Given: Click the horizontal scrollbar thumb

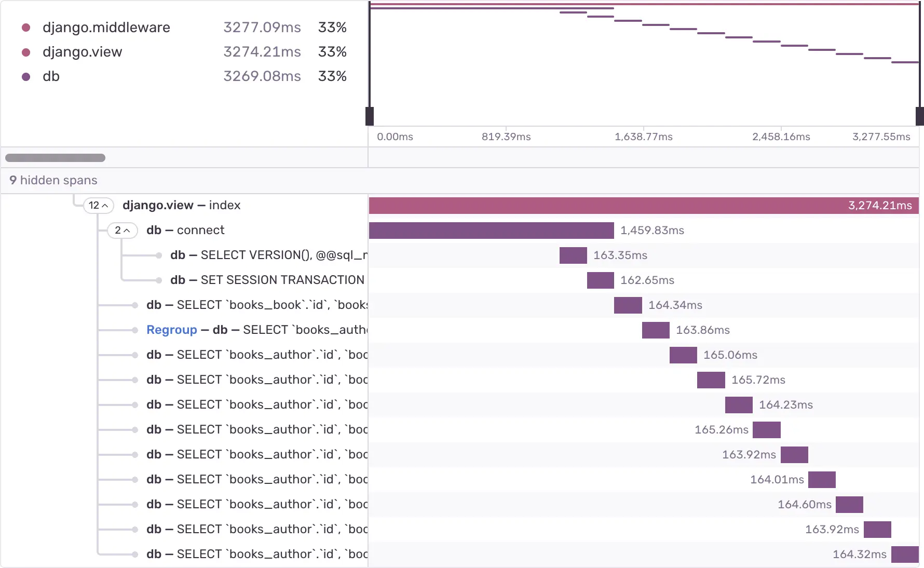Looking at the screenshot, I should pyautogui.click(x=55, y=158).
